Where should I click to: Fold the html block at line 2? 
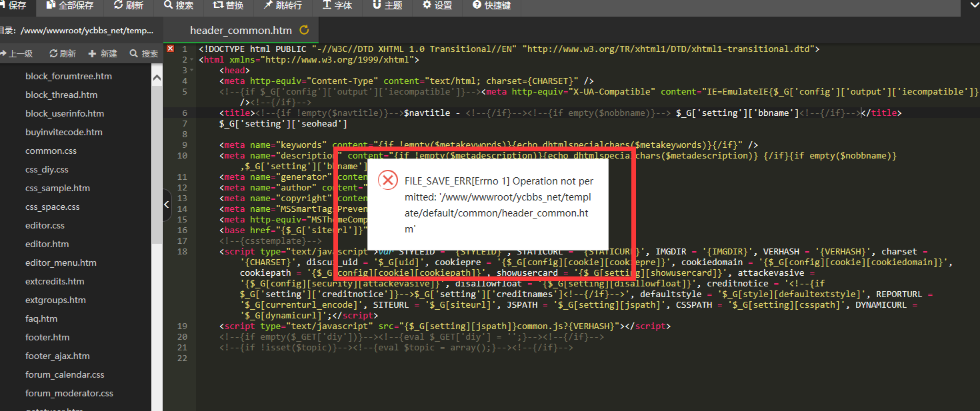[x=192, y=59]
